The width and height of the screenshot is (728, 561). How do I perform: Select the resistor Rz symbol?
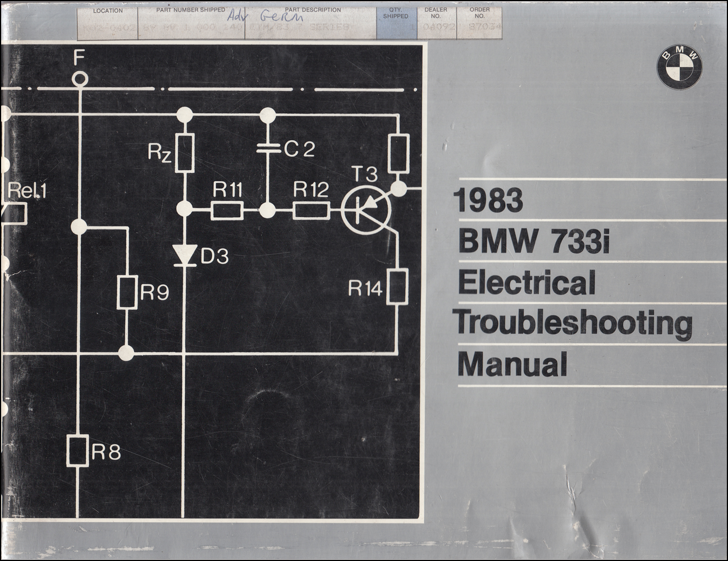point(184,152)
